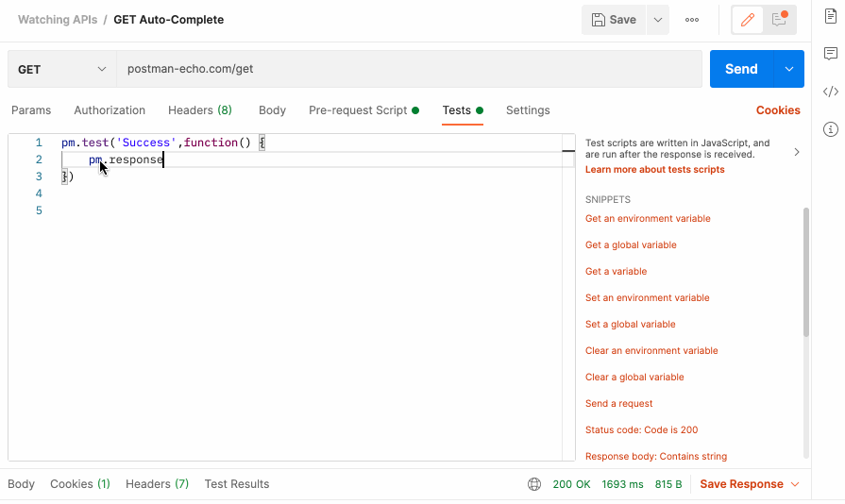Open the comments icon in right sidebar
This screenshot has width=845, height=504.
click(x=831, y=54)
